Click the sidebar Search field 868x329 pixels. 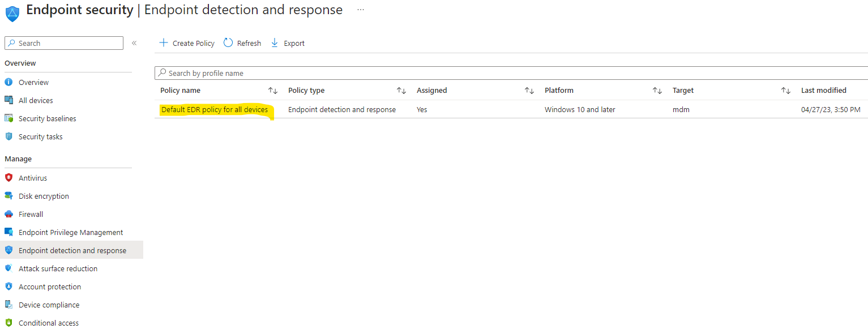pyautogui.click(x=64, y=43)
